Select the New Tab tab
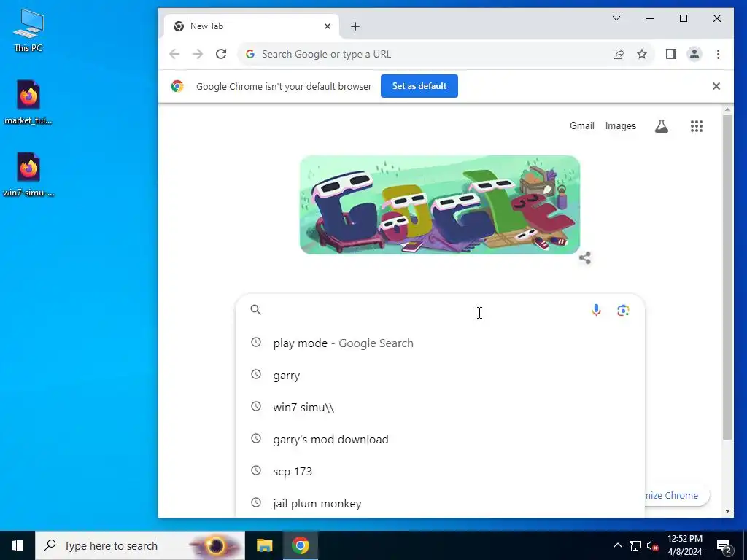 (251, 26)
